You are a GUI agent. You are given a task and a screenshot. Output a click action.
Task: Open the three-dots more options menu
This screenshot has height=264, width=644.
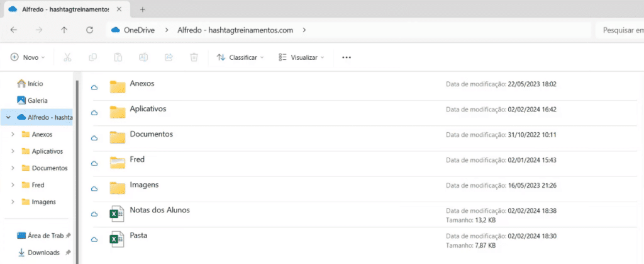click(347, 57)
